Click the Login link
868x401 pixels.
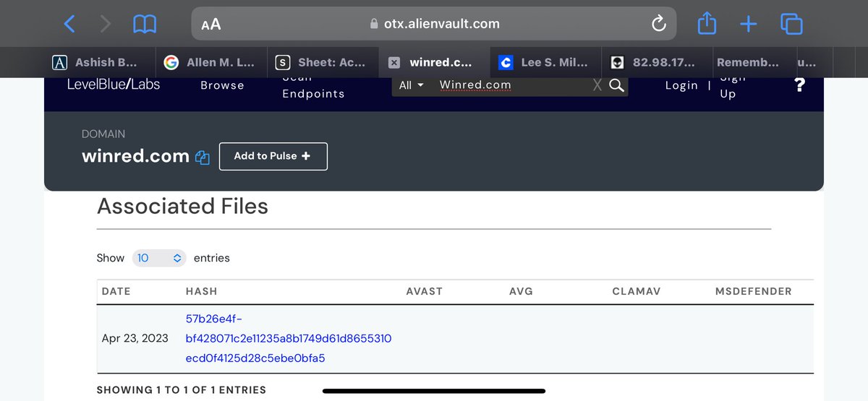click(x=681, y=85)
